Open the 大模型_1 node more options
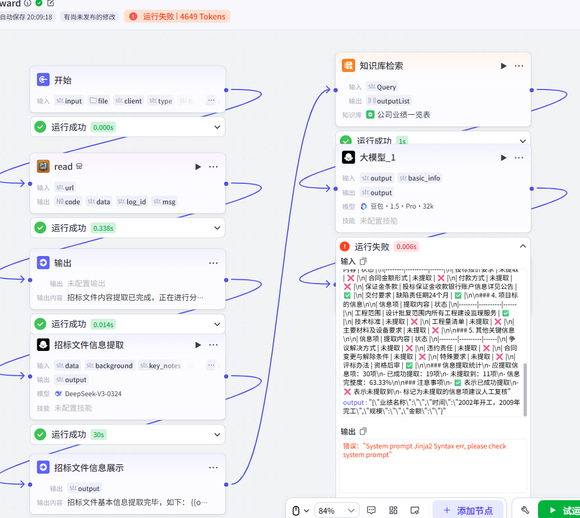This screenshot has height=518, width=580. (x=519, y=158)
